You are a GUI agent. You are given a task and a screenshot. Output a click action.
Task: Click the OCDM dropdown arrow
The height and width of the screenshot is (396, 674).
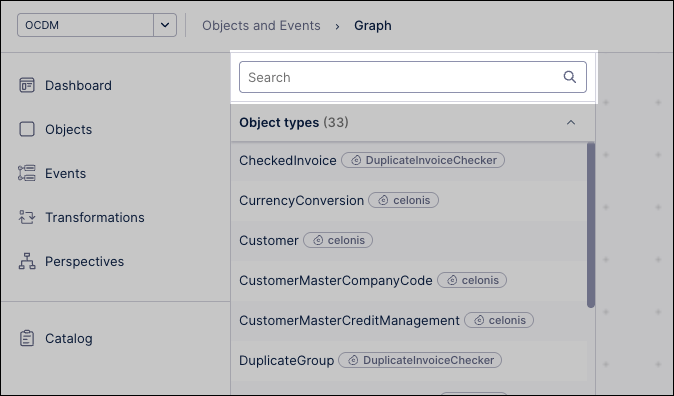point(165,25)
